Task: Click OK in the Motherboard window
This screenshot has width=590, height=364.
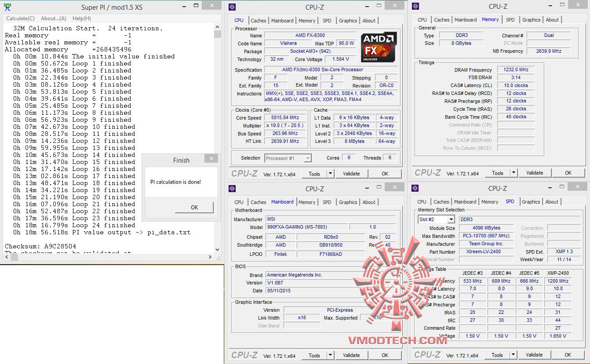Action: click(385, 355)
